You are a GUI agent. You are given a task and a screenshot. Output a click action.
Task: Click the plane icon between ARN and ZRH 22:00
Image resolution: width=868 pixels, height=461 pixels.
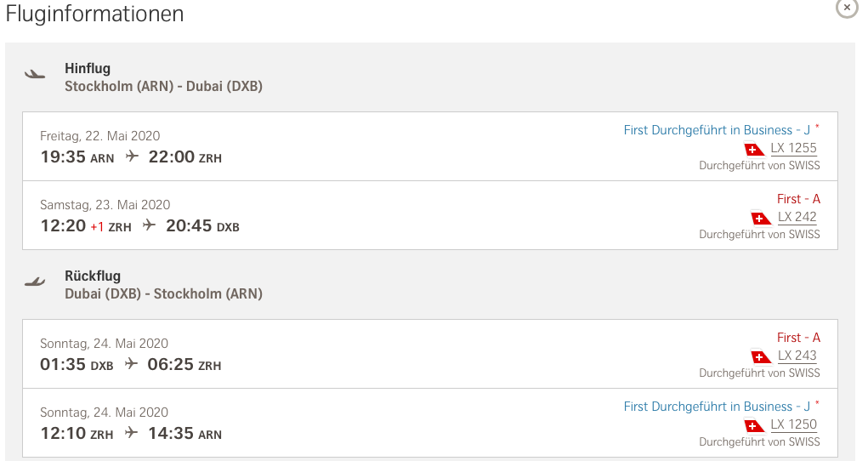131,157
